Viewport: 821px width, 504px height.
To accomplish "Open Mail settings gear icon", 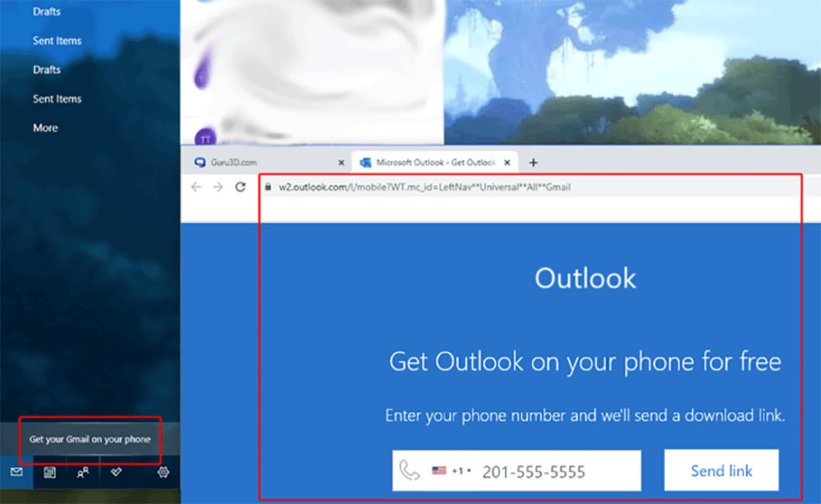I will coord(163,472).
